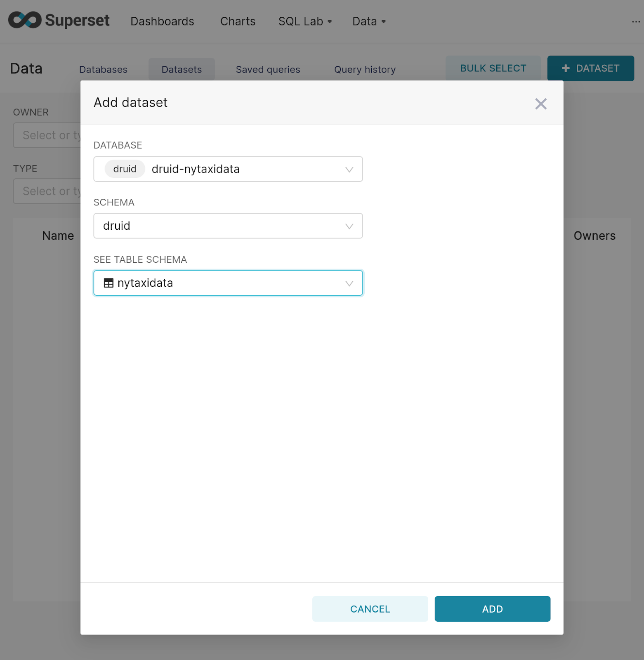Switch to the Query history tab
Viewport: 644px width, 660px height.
[365, 70]
